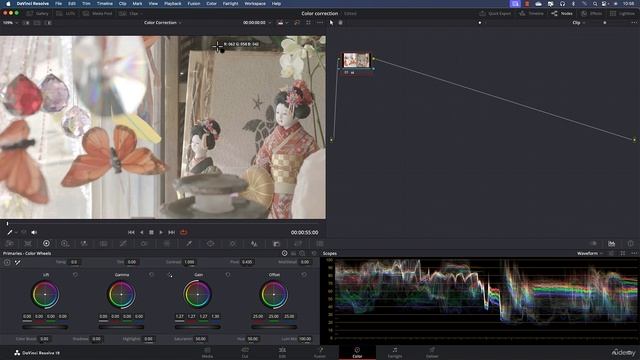Open the Key palette icon
This screenshot has height=360, width=640.
pyautogui.click(x=276, y=244)
